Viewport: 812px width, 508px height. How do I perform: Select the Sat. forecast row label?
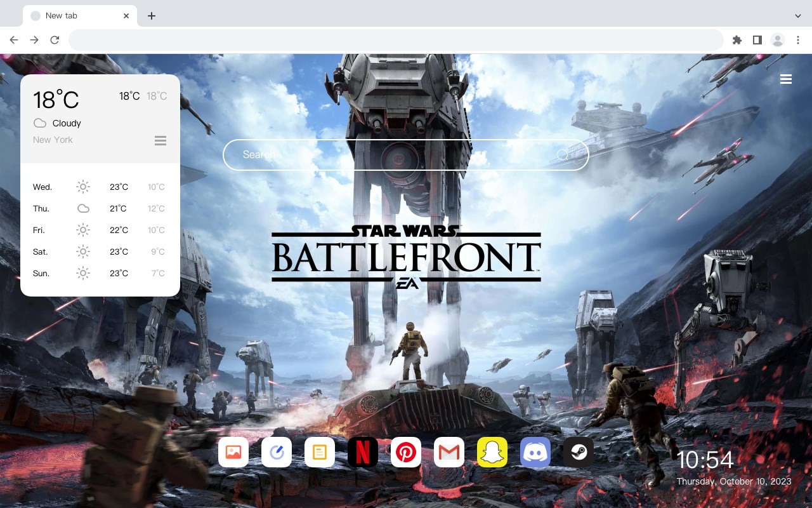pyautogui.click(x=41, y=251)
